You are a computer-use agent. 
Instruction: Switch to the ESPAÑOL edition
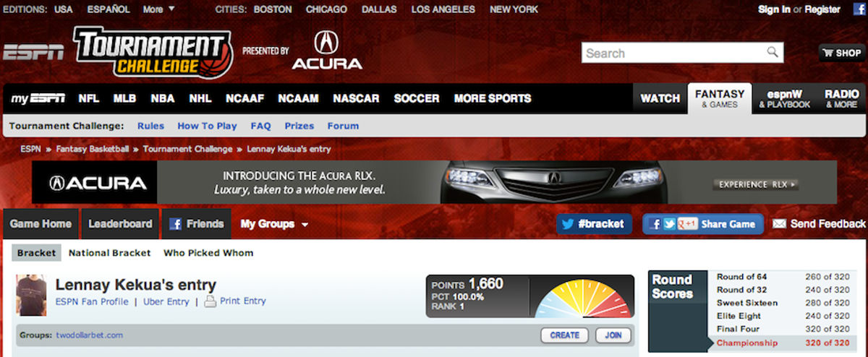(x=109, y=9)
